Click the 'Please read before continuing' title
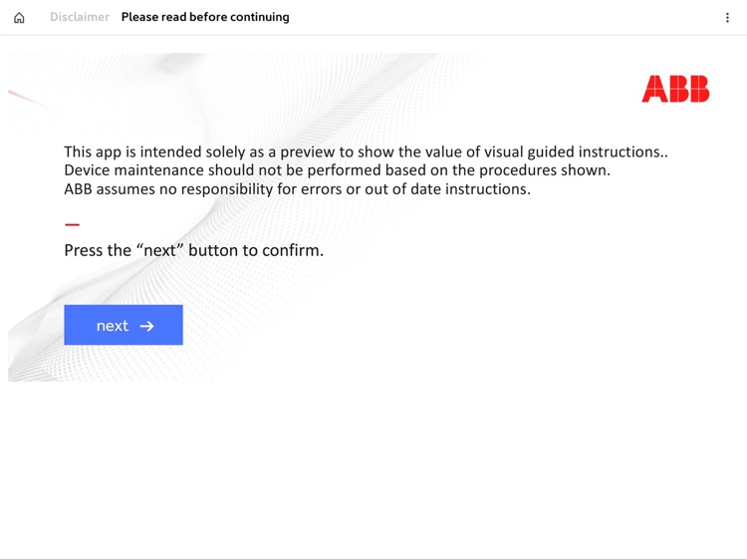Image resolution: width=747 pixels, height=560 pixels. (x=205, y=17)
